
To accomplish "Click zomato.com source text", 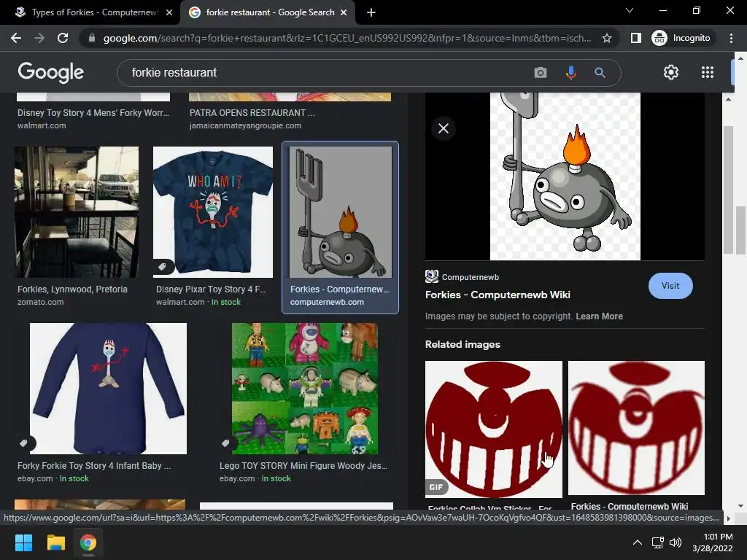I will [x=41, y=302].
